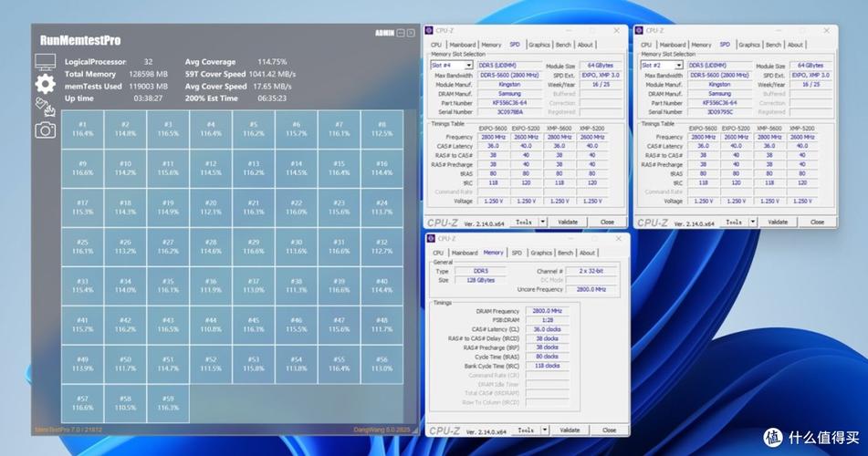Open Mainboard tab in Slot #4 CPU-Z window
The height and width of the screenshot is (456, 868).
[463, 45]
